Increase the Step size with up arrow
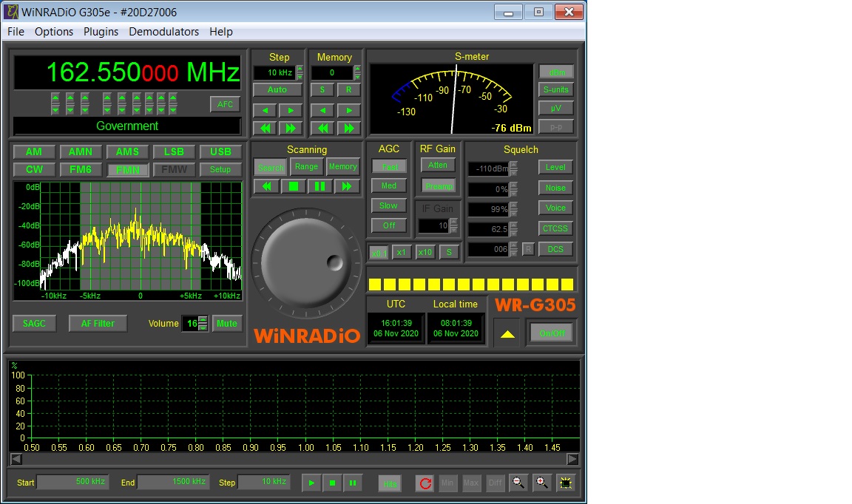The height and width of the screenshot is (504, 852). point(300,69)
